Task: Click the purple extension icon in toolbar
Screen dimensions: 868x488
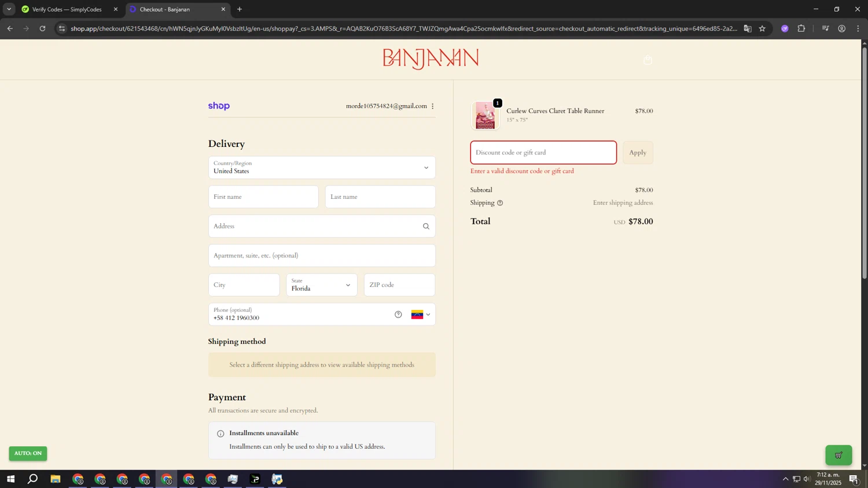Action: click(x=785, y=28)
